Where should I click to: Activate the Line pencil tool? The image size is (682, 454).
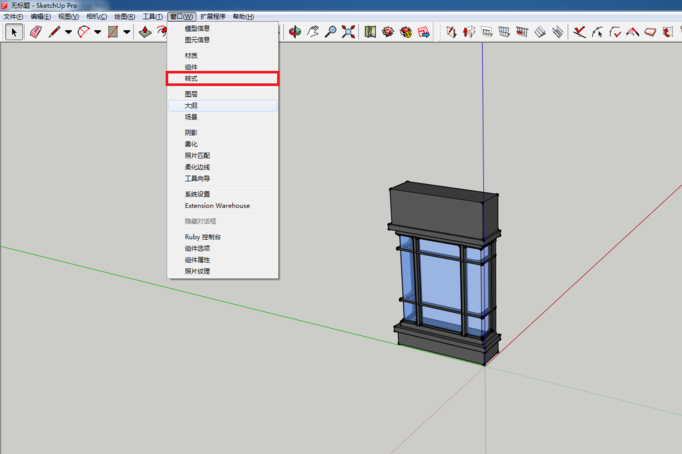pyautogui.click(x=54, y=32)
